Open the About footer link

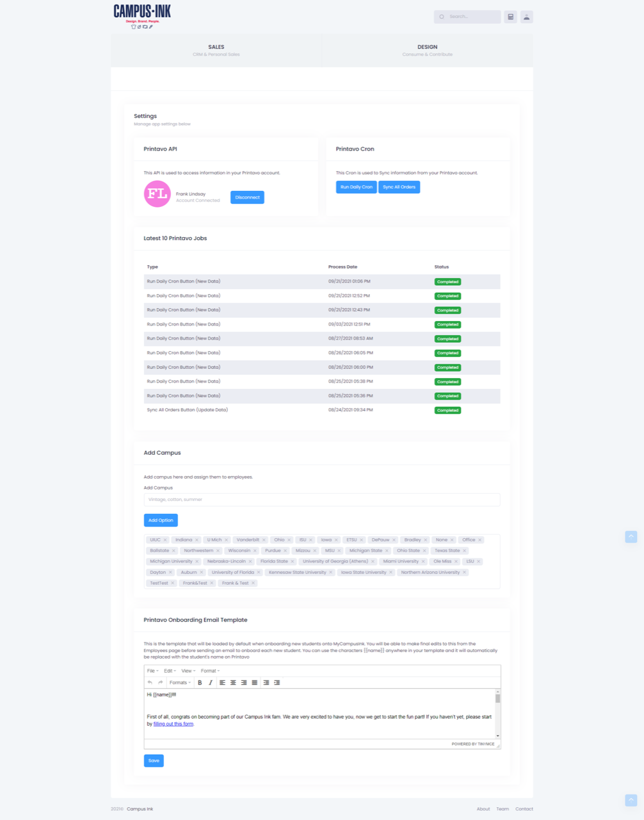(483, 809)
